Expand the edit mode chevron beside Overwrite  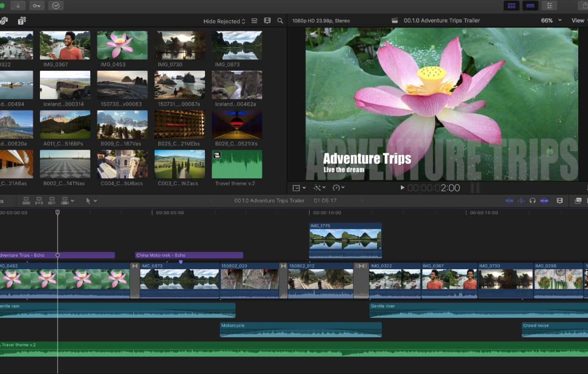click(73, 201)
